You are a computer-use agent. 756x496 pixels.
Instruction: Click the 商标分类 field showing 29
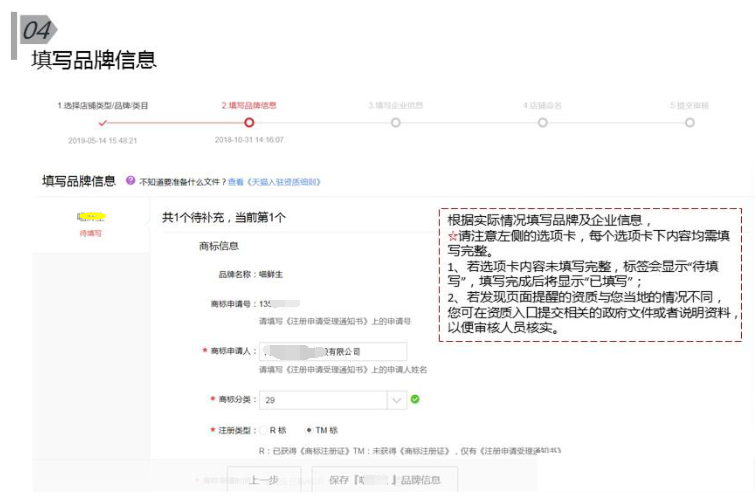[333, 400]
